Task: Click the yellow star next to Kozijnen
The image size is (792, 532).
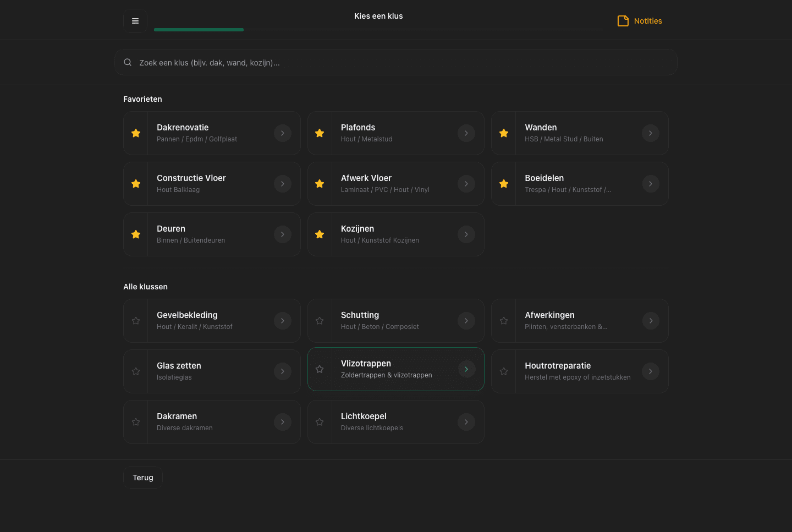Action: pos(320,234)
